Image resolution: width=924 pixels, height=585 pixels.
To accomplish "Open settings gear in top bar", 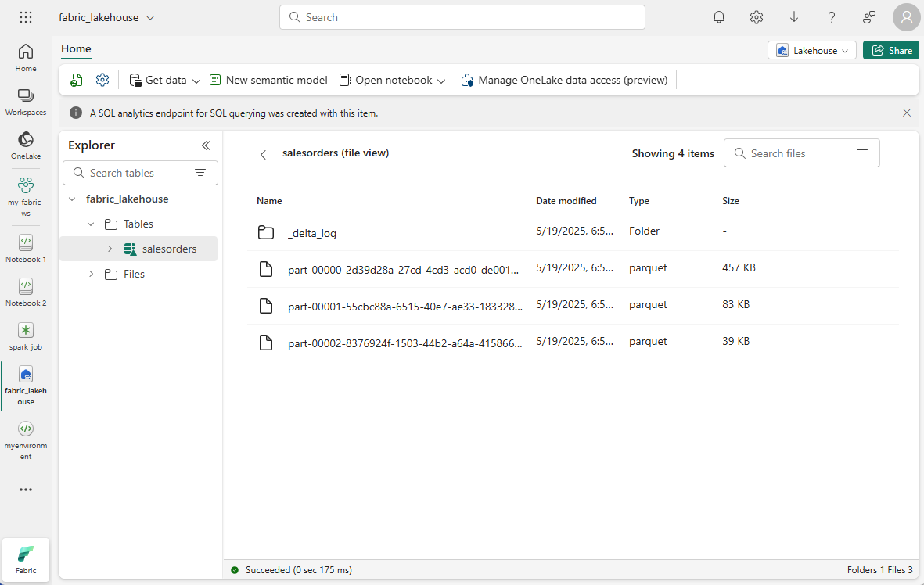I will 756,17.
